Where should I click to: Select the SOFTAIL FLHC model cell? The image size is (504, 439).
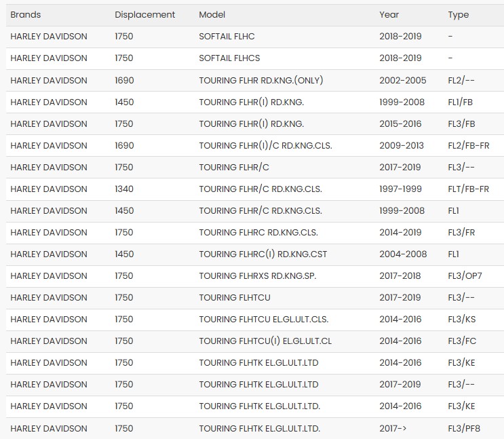pyautogui.click(x=227, y=37)
